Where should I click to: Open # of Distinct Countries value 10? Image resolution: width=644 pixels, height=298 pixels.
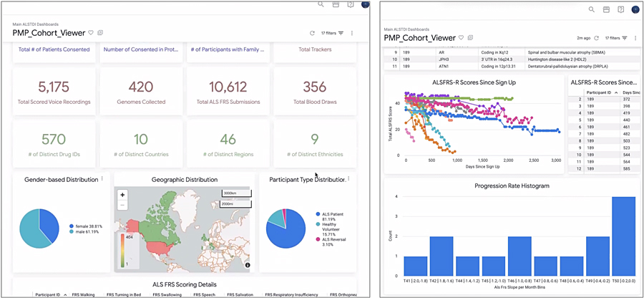click(141, 140)
